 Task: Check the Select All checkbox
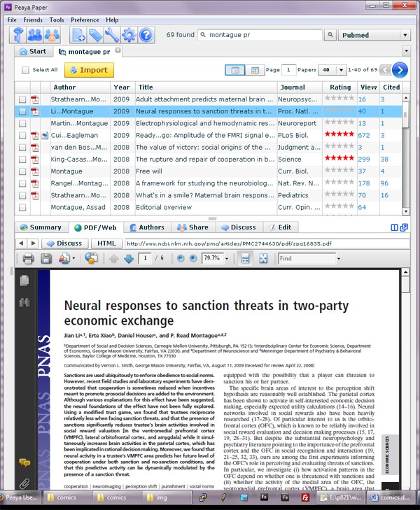[25, 70]
